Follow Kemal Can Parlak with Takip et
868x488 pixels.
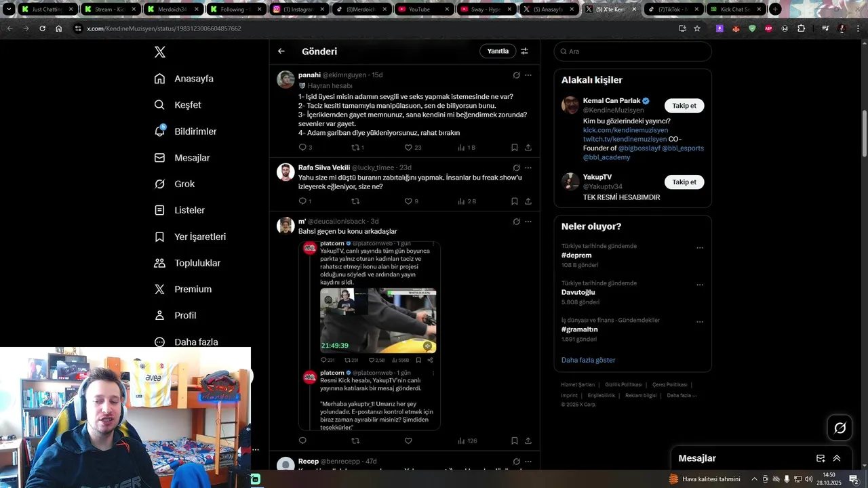click(x=684, y=106)
